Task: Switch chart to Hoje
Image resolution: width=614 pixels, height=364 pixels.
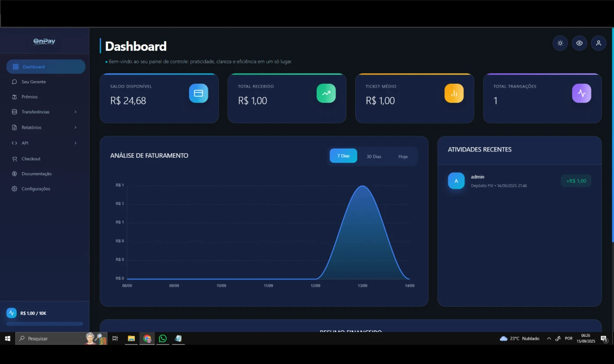Action: pyautogui.click(x=403, y=156)
